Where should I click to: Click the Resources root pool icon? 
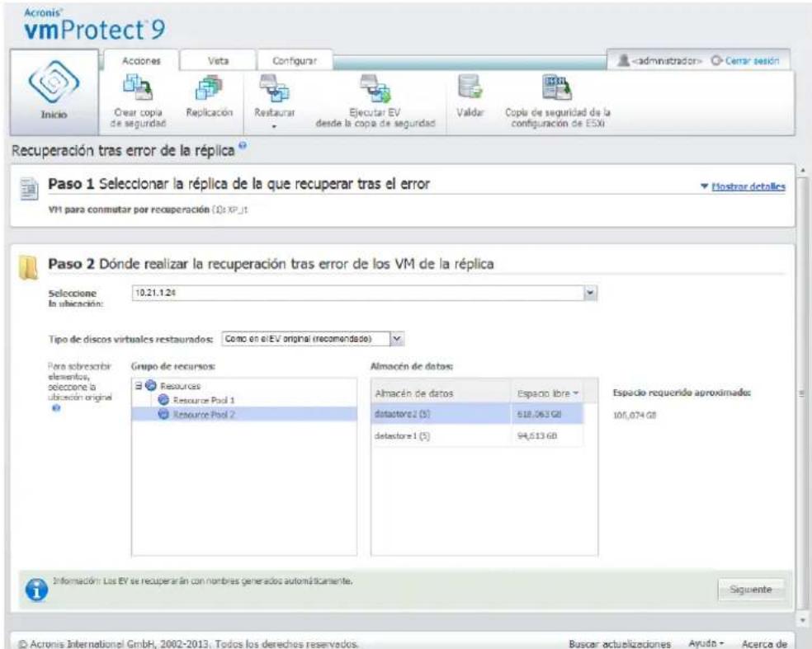(x=151, y=386)
